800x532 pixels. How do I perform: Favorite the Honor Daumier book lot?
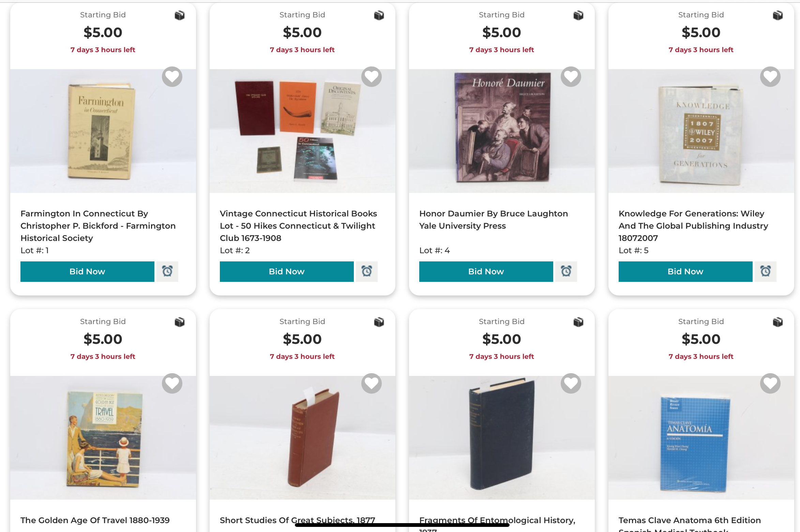[571, 77]
